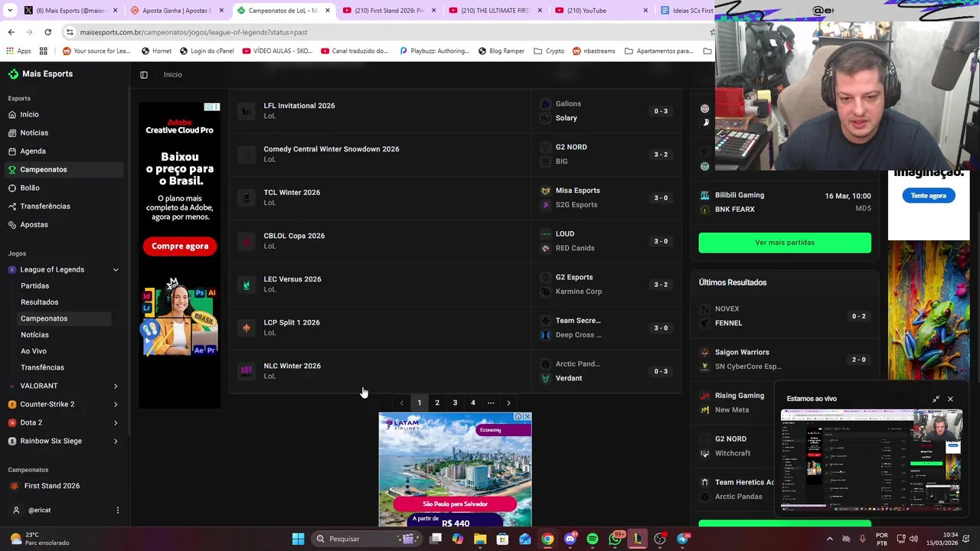Click Compre agora in Adobe ad
This screenshot has height=551, width=980.
[x=180, y=246]
